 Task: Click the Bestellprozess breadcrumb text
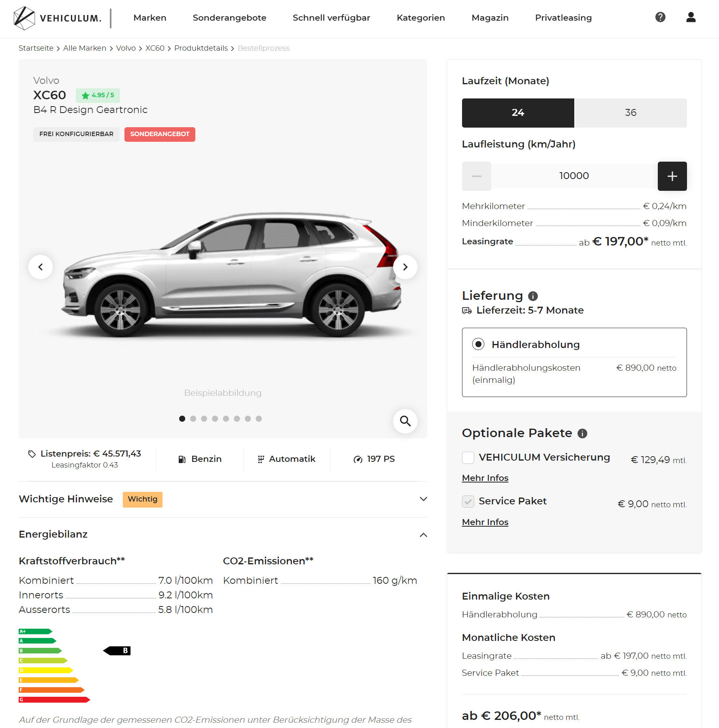(263, 48)
